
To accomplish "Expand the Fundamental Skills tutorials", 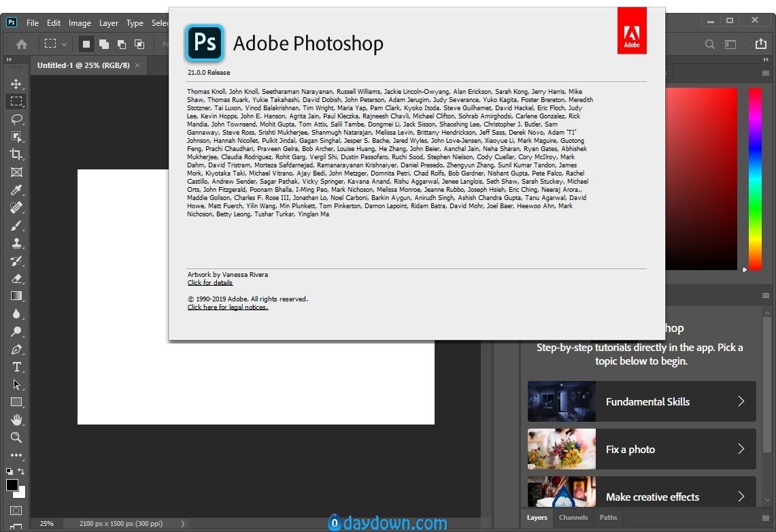I will 641,401.
